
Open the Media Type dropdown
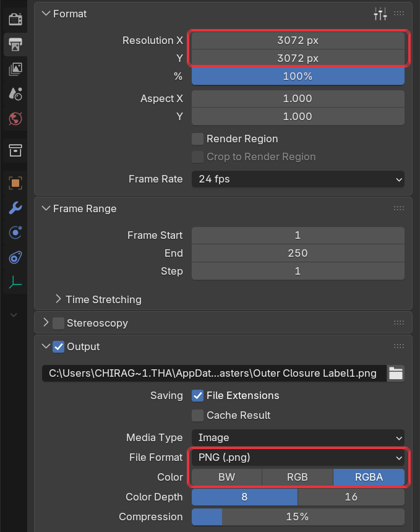click(x=298, y=438)
